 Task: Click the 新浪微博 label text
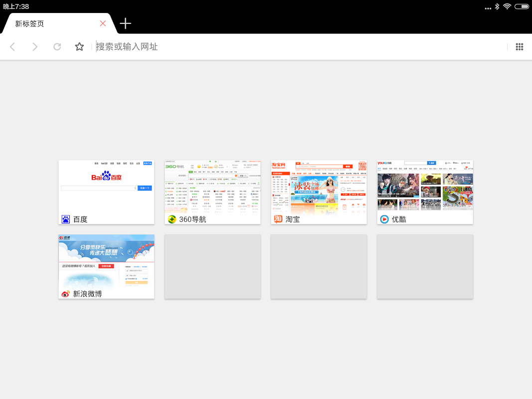tap(88, 294)
